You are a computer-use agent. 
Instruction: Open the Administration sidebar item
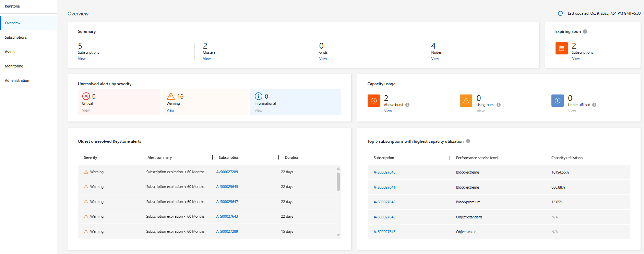(17, 80)
